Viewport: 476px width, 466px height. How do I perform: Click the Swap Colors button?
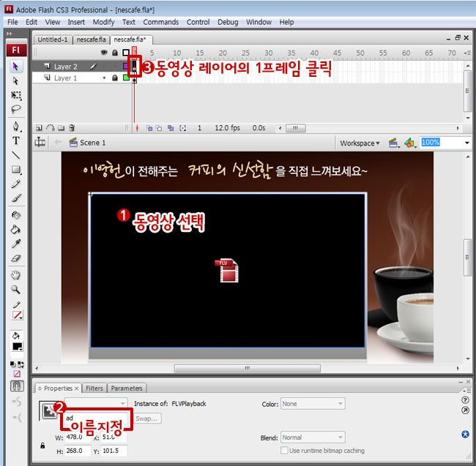point(21,364)
